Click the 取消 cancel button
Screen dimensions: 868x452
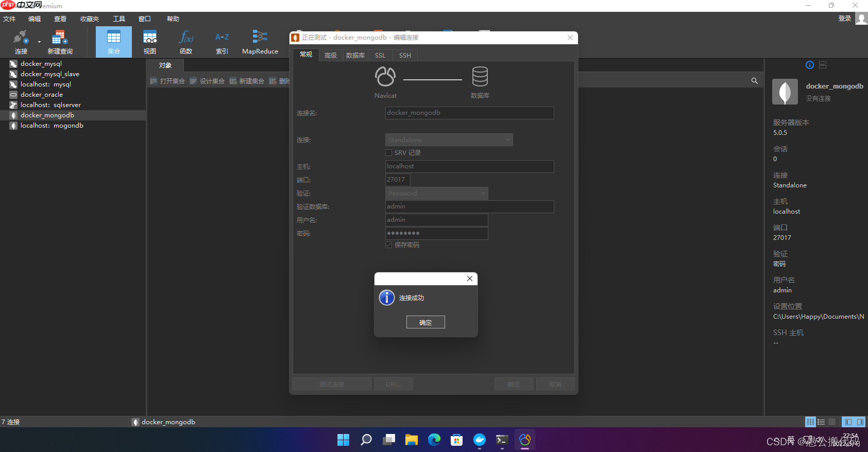tap(555, 384)
